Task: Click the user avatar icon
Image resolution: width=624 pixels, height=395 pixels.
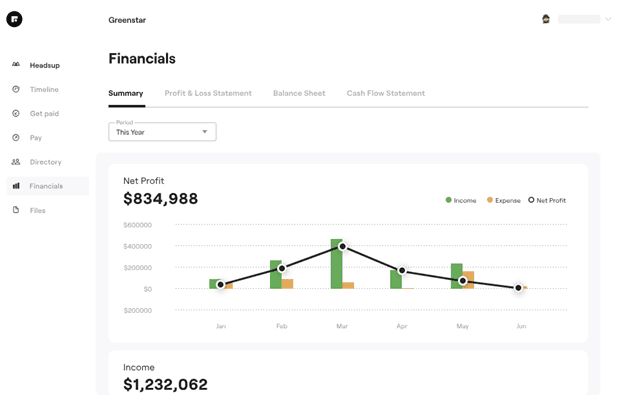Action: pos(546,19)
